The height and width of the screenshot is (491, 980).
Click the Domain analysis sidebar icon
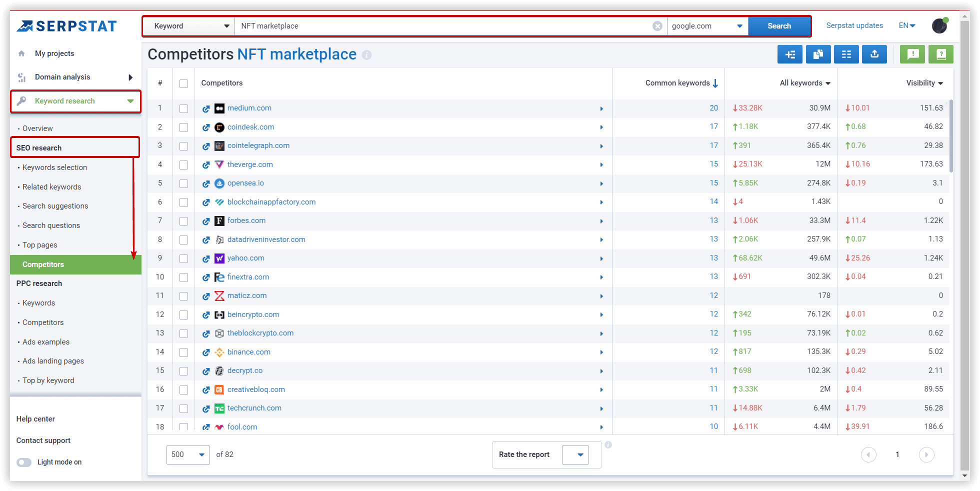tap(21, 77)
